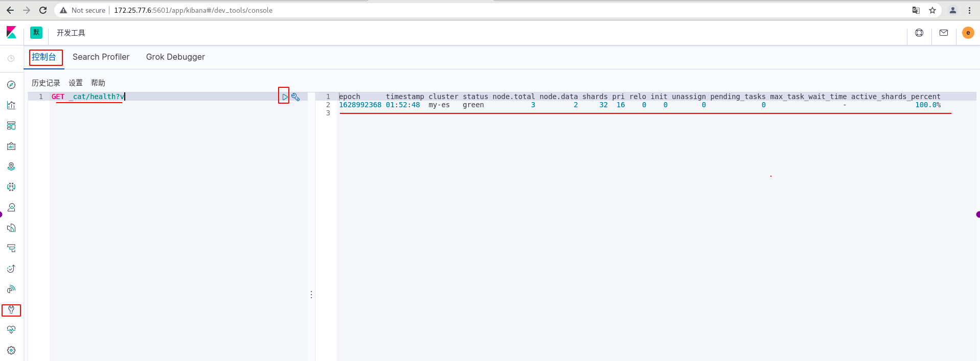The image size is (980, 361).
Task: Open Uptime icon in sidebar
Action: pos(11,269)
